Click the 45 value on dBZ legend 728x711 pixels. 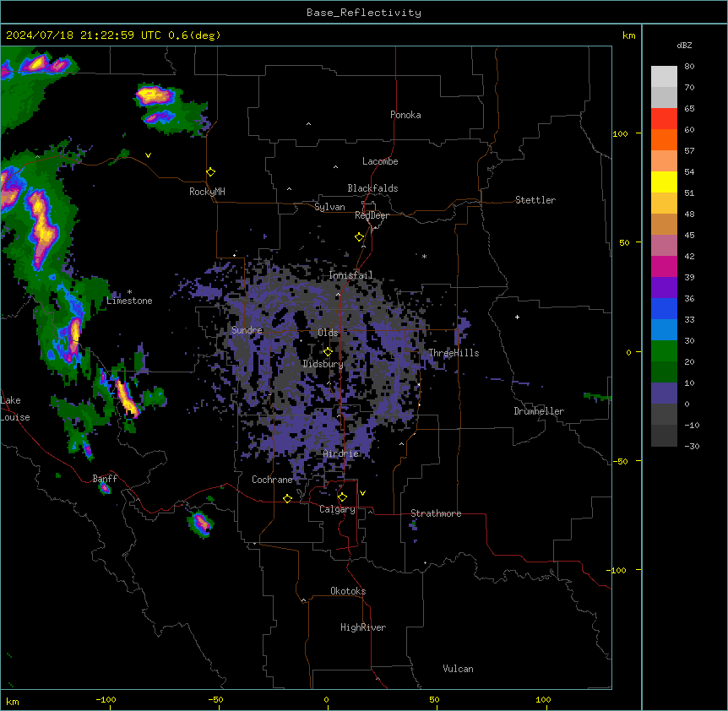(689, 236)
